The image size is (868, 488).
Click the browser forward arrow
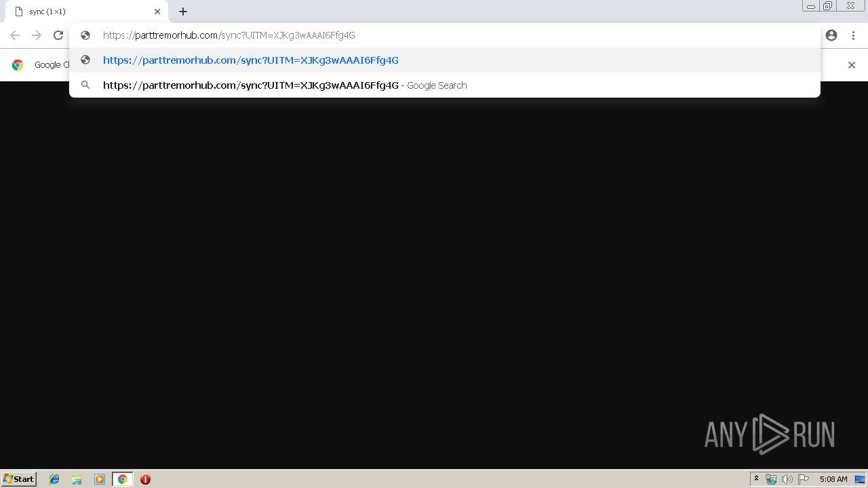click(x=37, y=35)
